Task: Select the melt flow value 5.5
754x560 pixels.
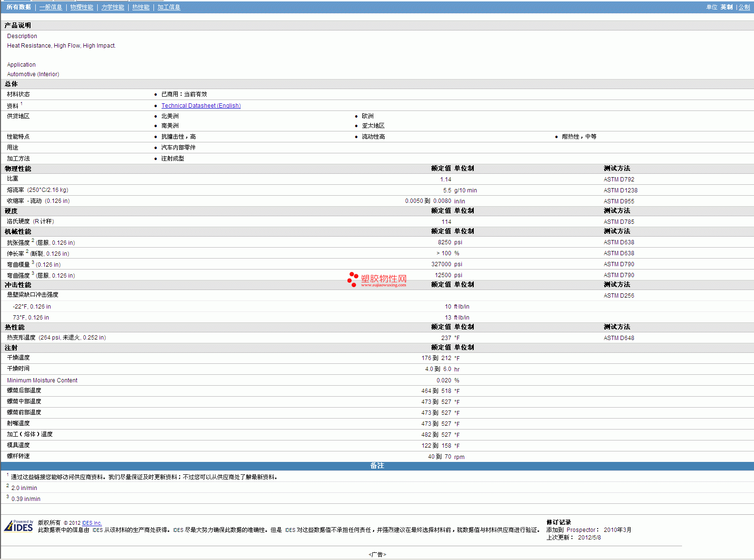Action: tap(447, 190)
